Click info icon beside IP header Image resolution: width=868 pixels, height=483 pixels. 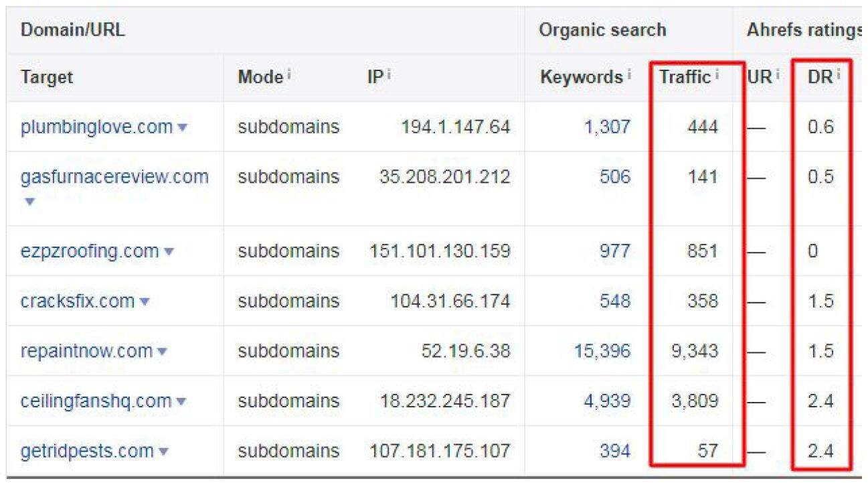coord(387,73)
